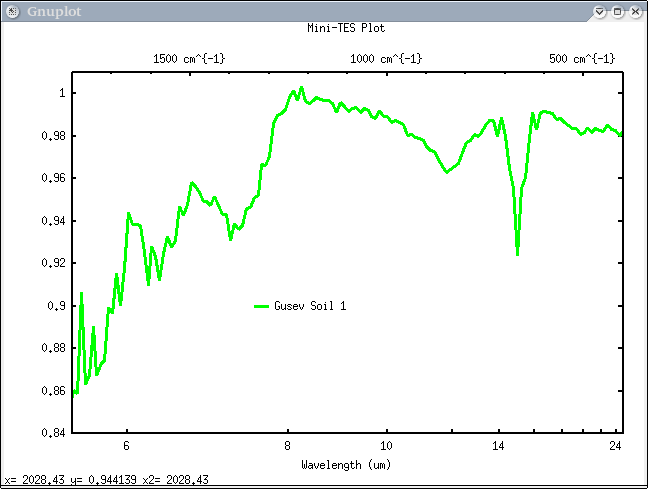The height and width of the screenshot is (489, 648).
Task: Click the x-axis tick label 8
Action: coord(288,446)
